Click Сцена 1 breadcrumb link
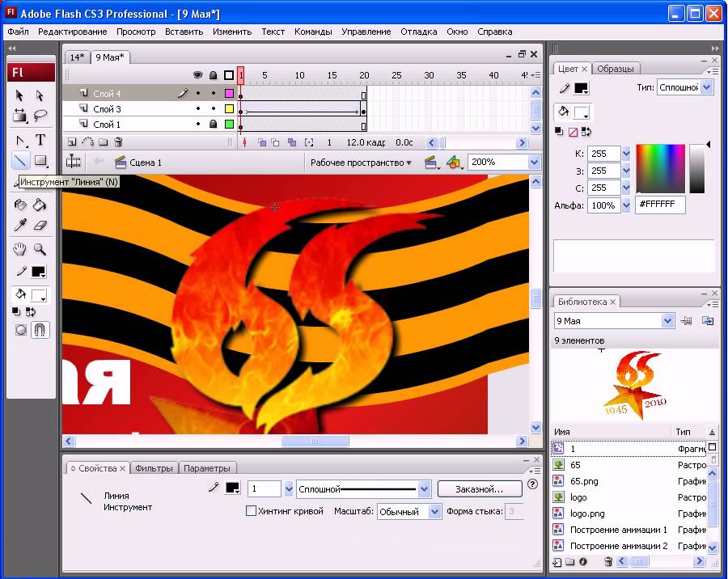 click(x=146, y=163)
